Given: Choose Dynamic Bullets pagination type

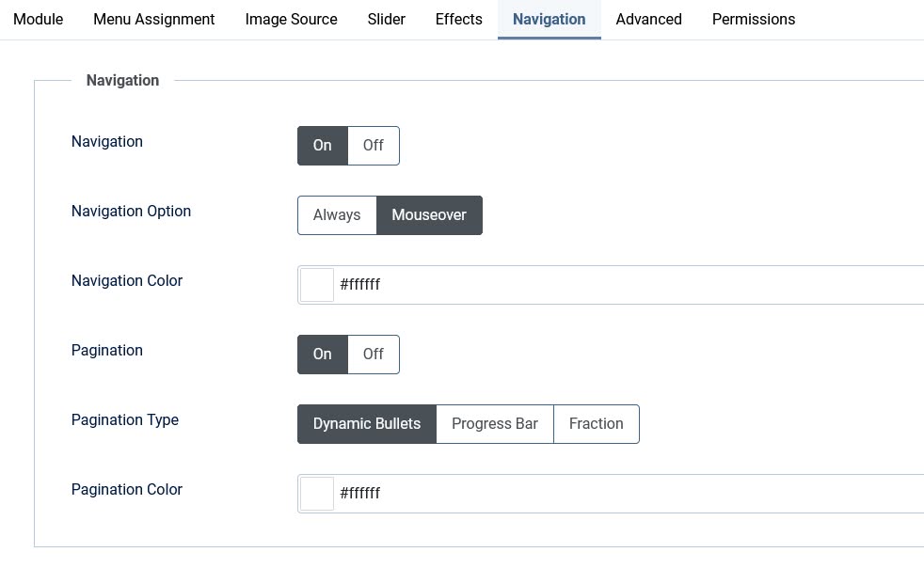Looking at the screenshot, I should click(366, 424).
